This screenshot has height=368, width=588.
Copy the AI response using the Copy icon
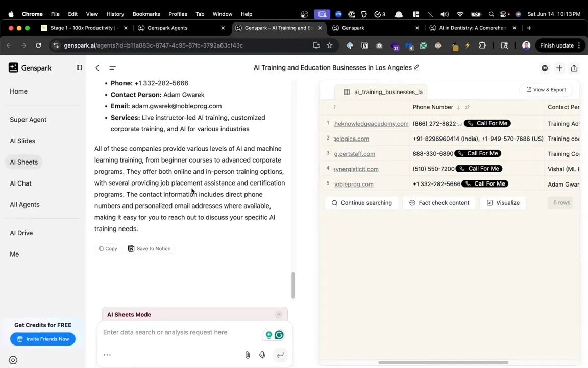pyautogui.click(x=108, y=248)
